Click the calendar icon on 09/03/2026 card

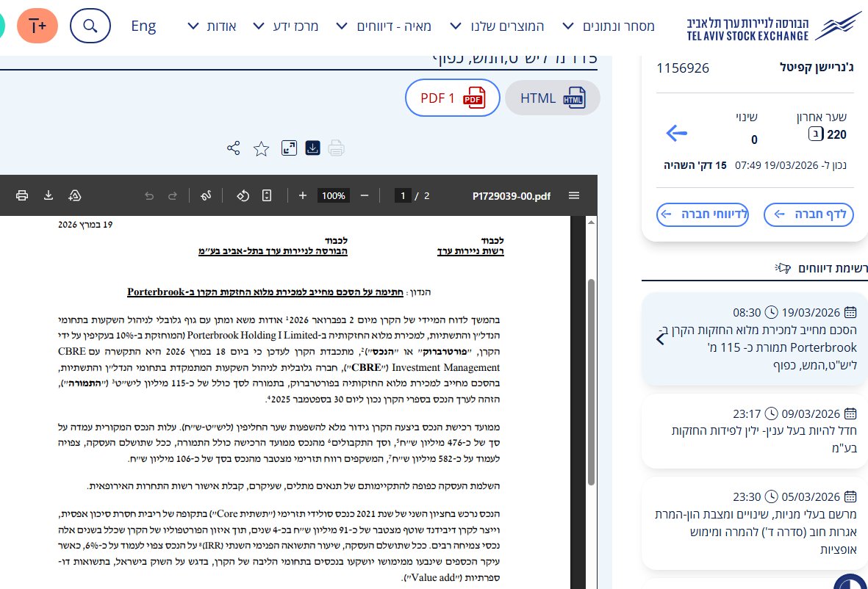point(850,413)
